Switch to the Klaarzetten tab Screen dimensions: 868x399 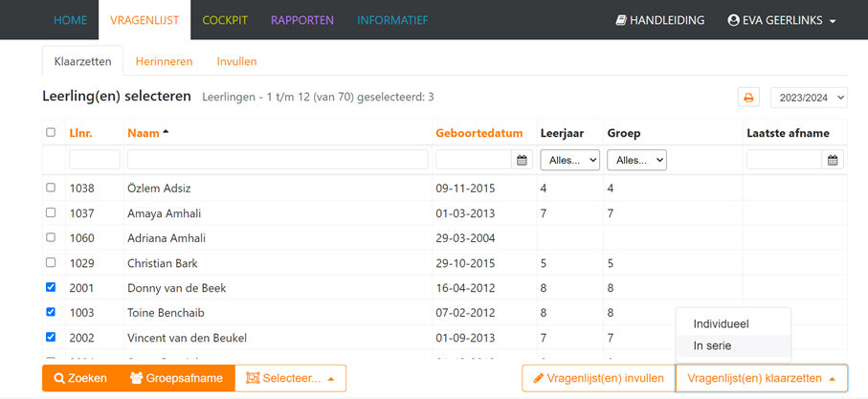82,61
